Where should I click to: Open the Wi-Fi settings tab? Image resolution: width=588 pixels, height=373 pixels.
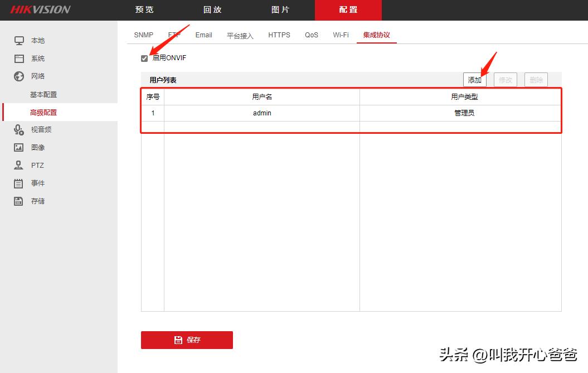click(341, 35)
